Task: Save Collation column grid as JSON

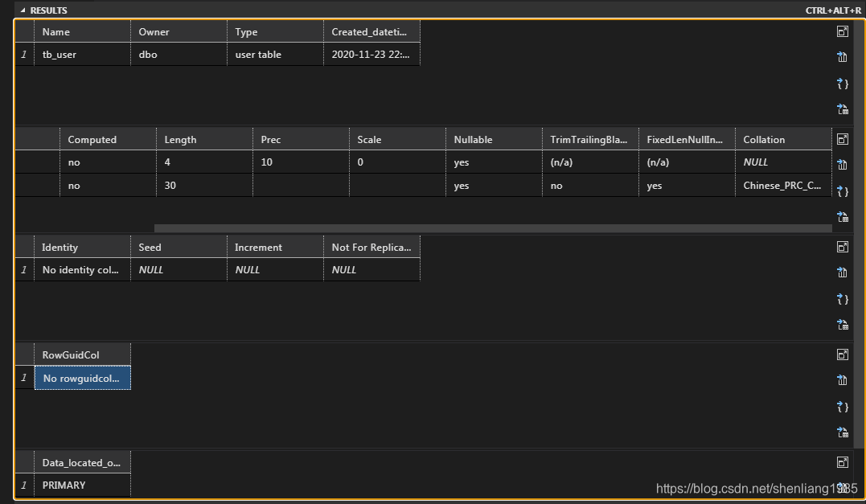Action: point(842,191)
